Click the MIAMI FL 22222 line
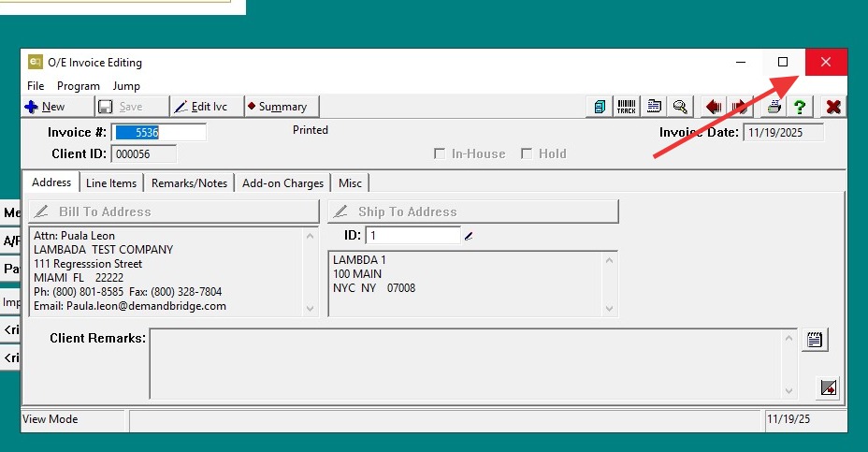Viewport: 868px width, 452px height. (79, 278)
